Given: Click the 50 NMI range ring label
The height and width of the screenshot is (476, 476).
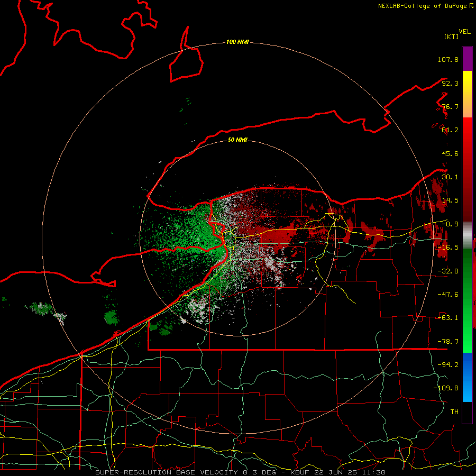Looking at the screenshot, I should 237,140.
